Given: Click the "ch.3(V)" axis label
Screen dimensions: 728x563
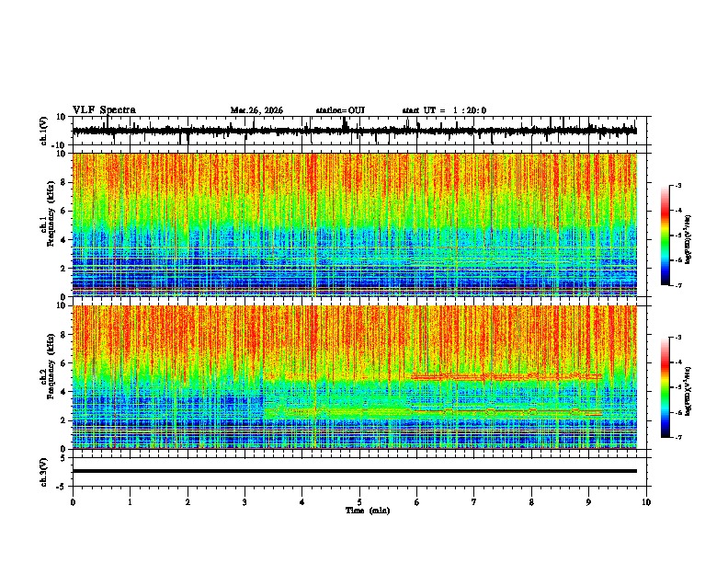Looking at the screenshot, I should click(x=44, y=473).
